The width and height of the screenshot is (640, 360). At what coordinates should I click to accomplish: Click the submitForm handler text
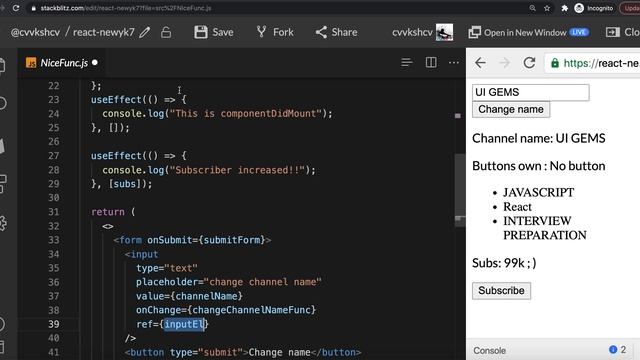coord(231,240)
